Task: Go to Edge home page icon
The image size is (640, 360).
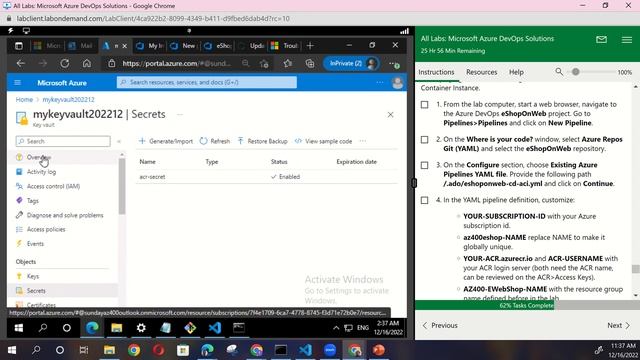Action: pos(87,64)
